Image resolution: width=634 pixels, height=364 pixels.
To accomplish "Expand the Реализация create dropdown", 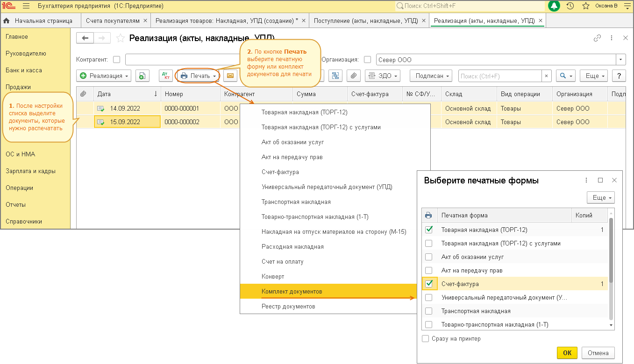I will 104,76.
